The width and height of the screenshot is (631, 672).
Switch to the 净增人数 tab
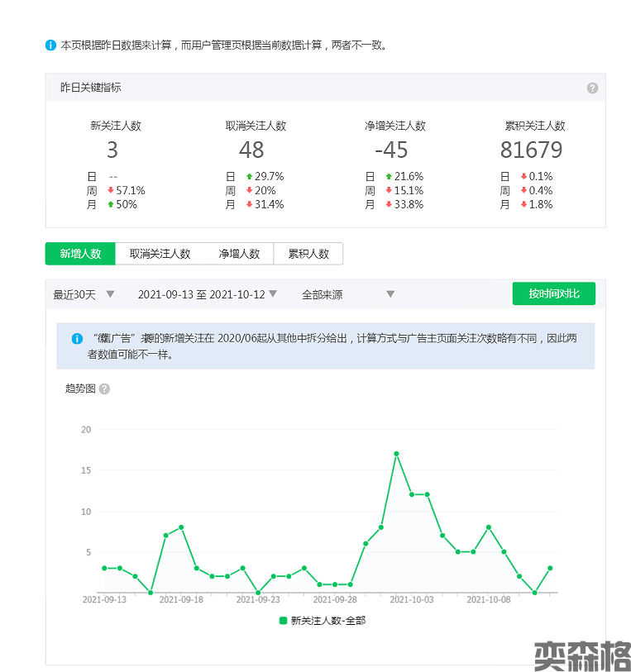coord(239,254)
